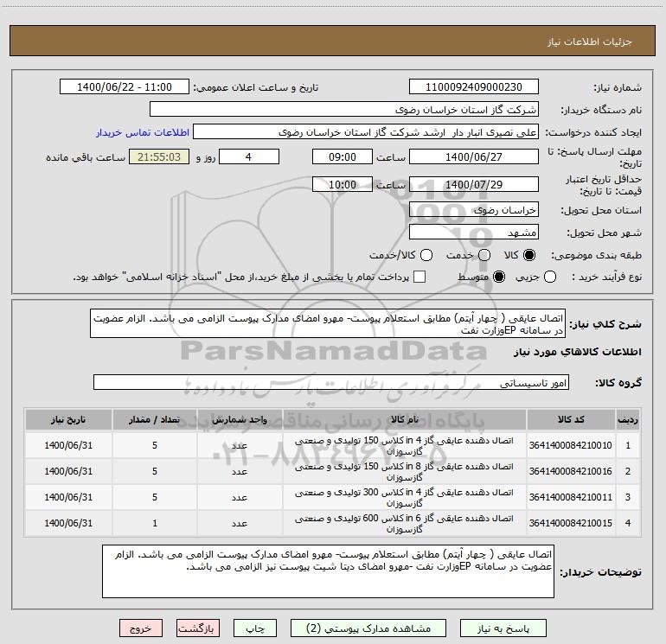
Task: Click the شهر محل تحویل field
Action: click(x=474, y=233)
